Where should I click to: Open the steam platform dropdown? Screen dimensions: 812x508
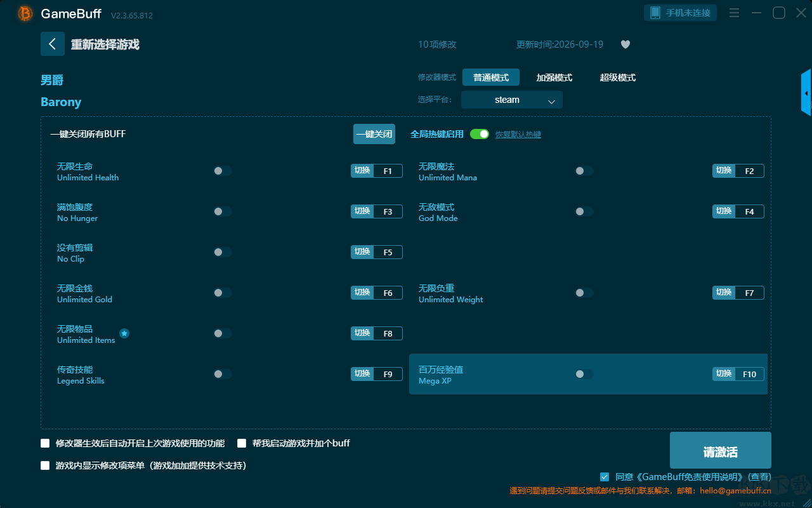[x=512, y=100]
